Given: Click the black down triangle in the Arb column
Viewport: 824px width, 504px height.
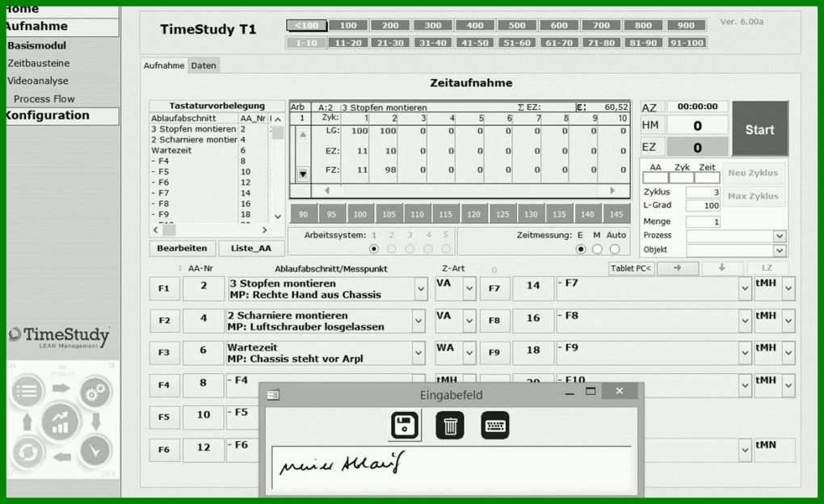Looking at the screenshot, I should point(303,174).
